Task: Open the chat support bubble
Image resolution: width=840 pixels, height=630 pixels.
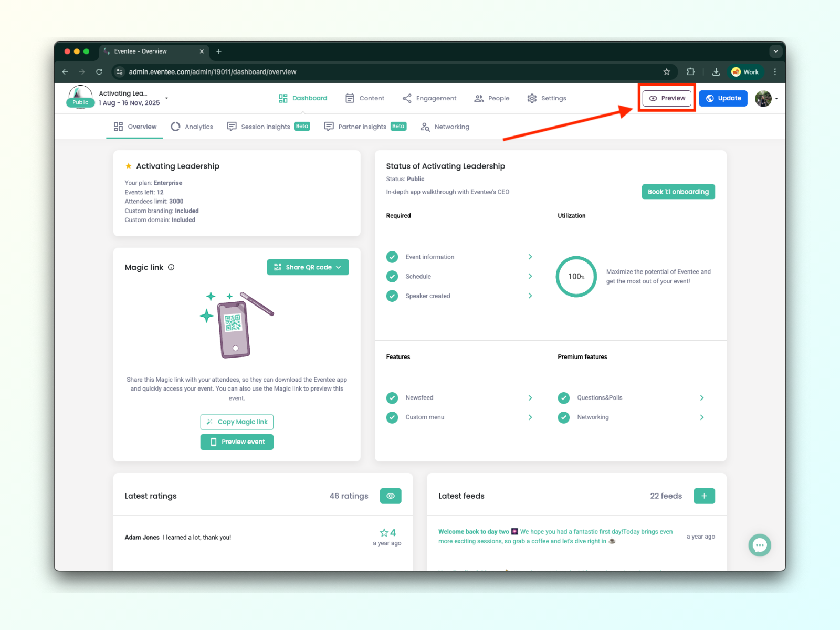Action: coord(760,545)
